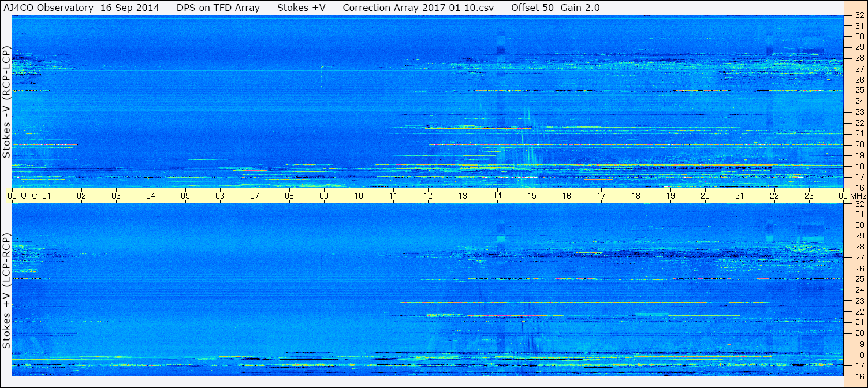Select hour 11 on UTC time axis

pyautogui.click(x=393, y=196)
